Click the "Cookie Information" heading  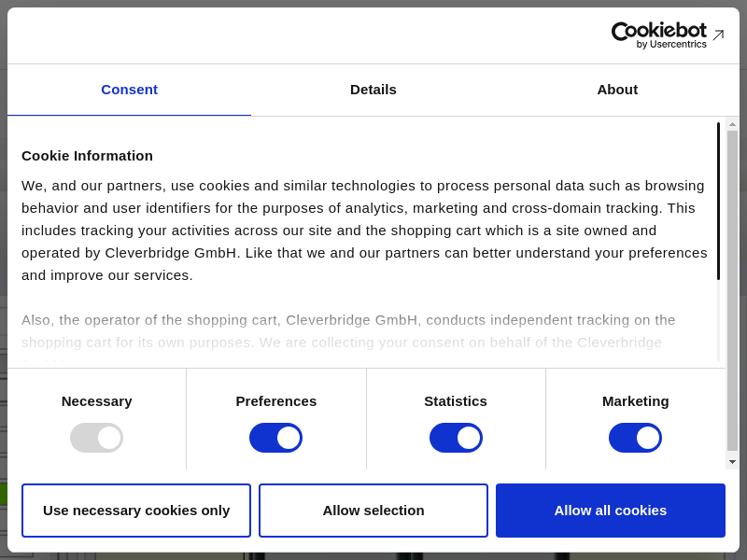pyautogui.click(x=87, y=156)
